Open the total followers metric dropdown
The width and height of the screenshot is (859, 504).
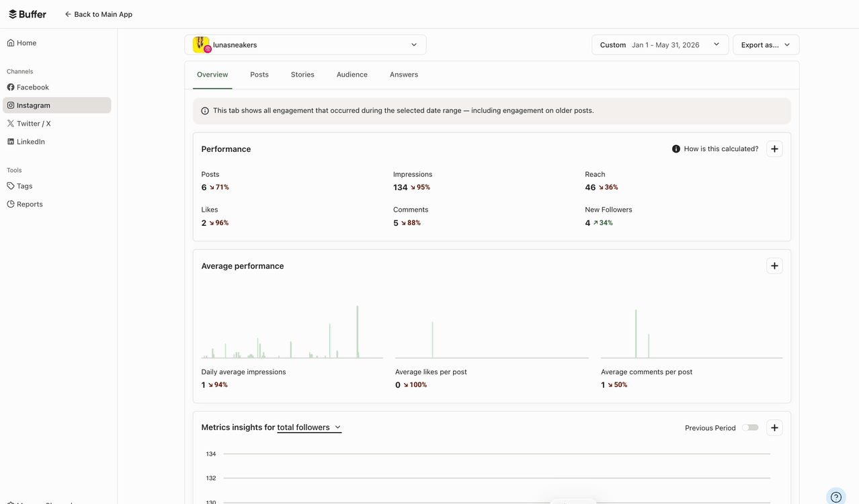(309, 427)
